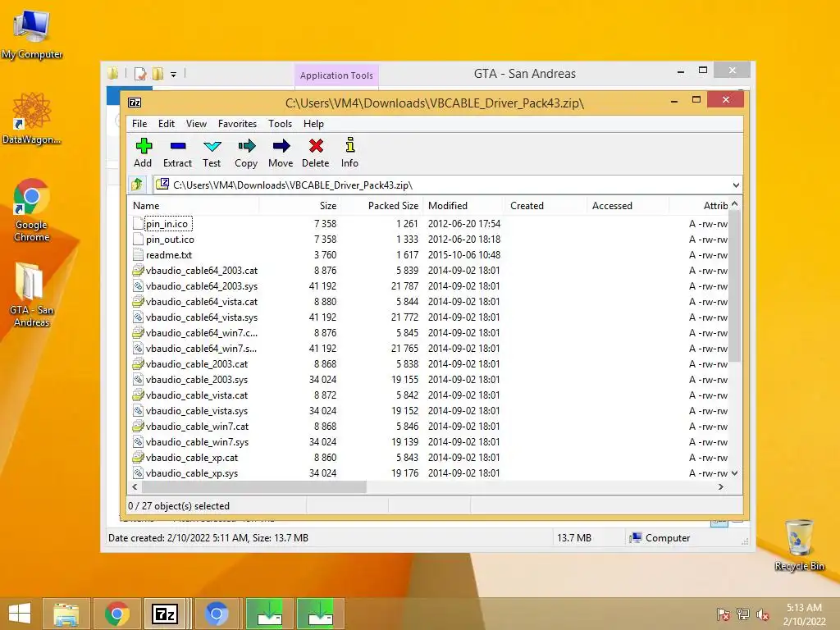Open network tray icon
Viewport: 840px width, 630px height.
click(x=743, y=614)
